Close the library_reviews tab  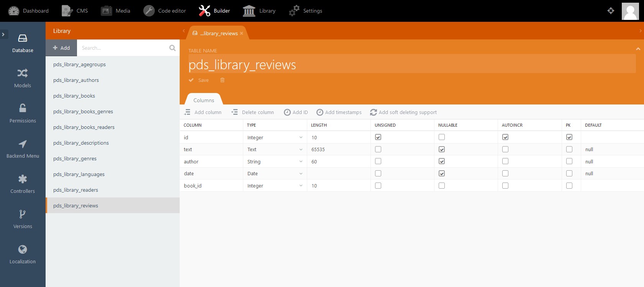click(x=241, y=33)
